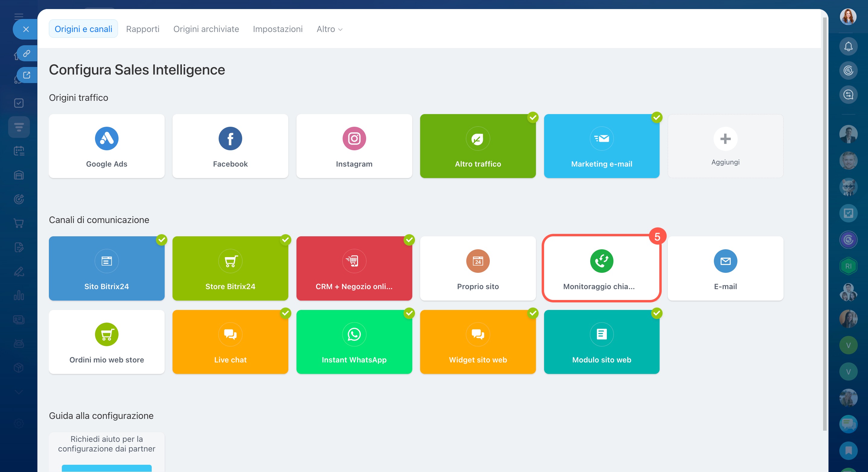Screen dimensions: 868x472
Task: Close the slider panel with X
Action: (x=26, y=29)
